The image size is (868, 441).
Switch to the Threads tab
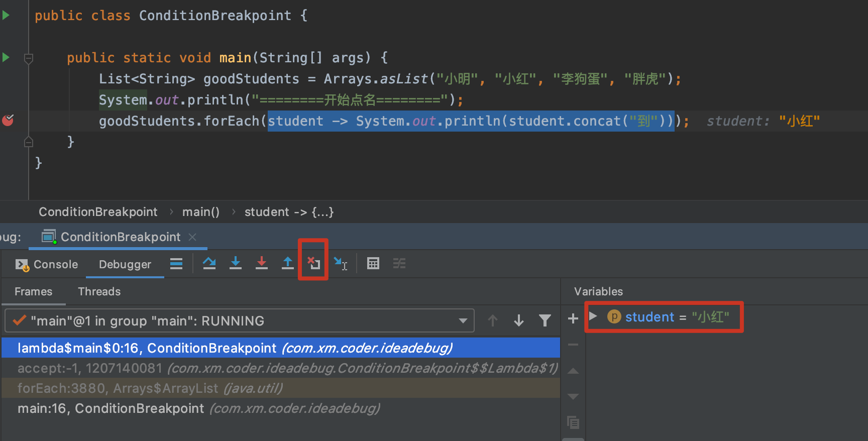point(99,292)
